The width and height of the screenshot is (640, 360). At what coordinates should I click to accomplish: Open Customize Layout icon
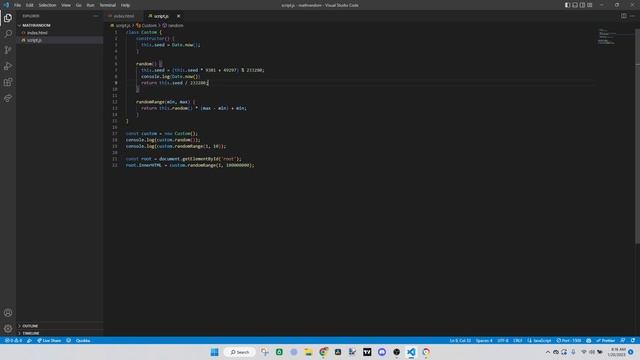click(589, 5)
